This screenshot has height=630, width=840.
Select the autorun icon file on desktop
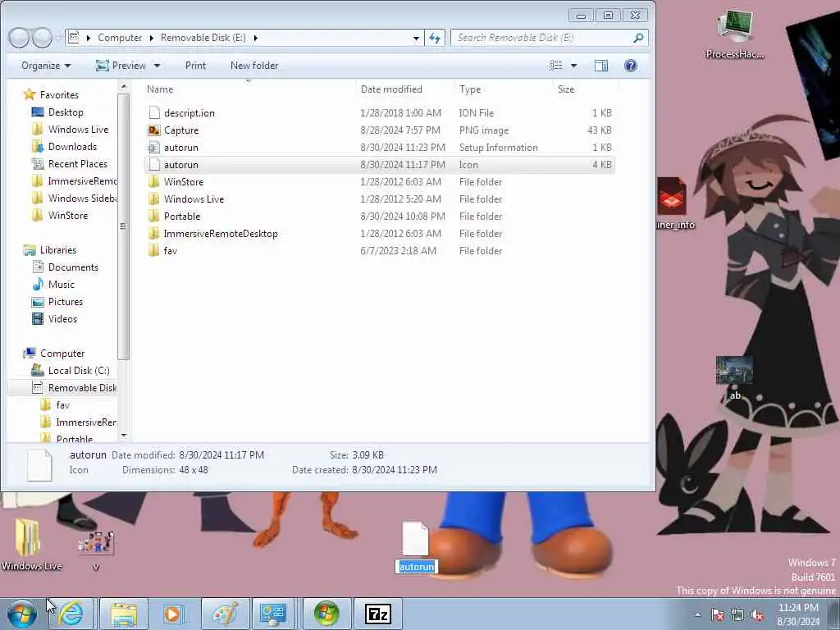[x=416, y=546]
